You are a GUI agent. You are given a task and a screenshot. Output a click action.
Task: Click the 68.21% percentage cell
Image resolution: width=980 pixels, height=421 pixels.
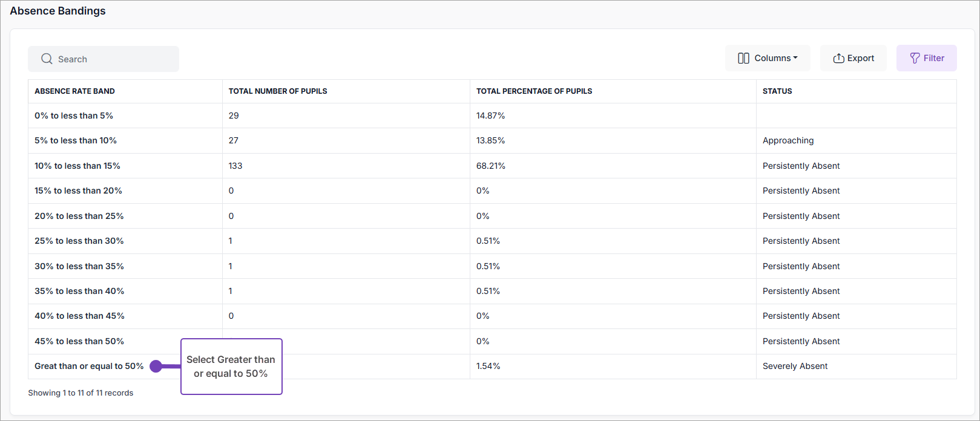point(490,166)
